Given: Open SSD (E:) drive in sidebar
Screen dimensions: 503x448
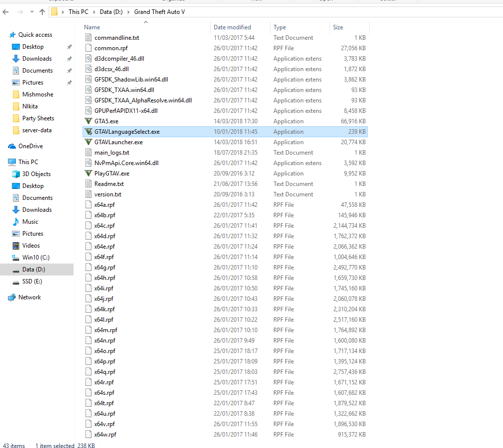Looking at the screenshot, I should (x=32, y=281).
